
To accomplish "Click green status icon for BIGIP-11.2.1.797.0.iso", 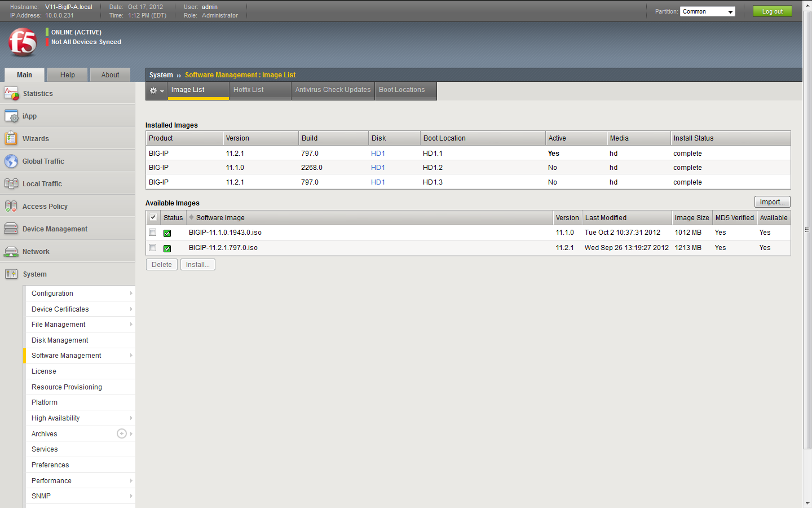I will click(x=167, y=248).
